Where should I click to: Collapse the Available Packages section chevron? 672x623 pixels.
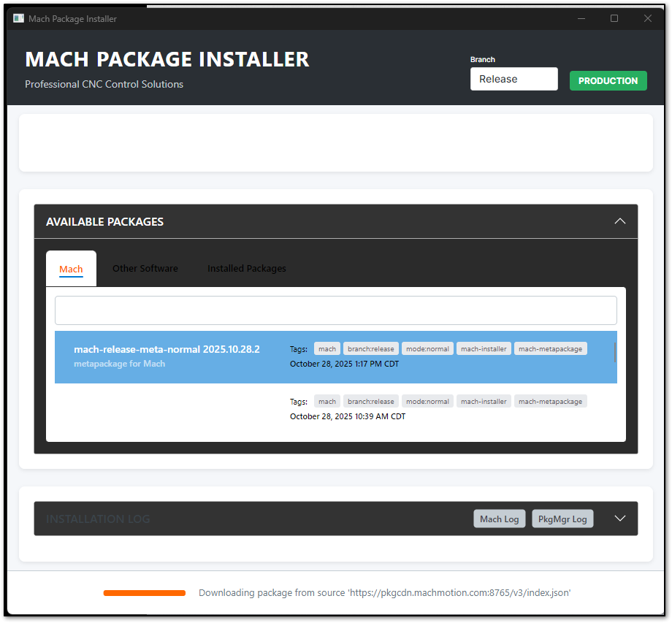click(619, 221)
